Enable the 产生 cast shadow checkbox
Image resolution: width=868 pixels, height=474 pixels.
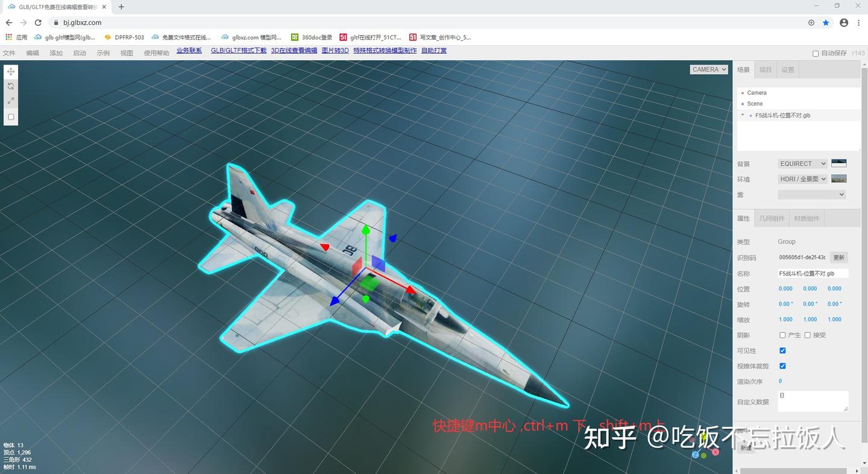pos(782,335)
